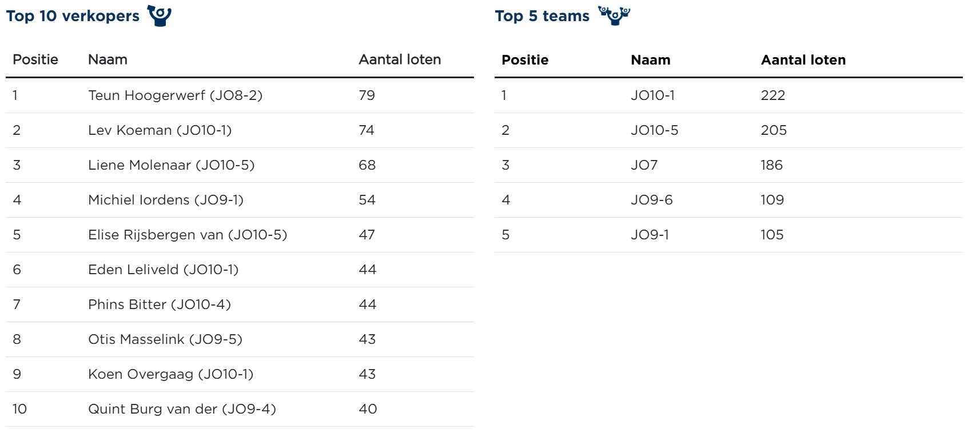Click the group cheering teams icon

[x=614, y=15]
